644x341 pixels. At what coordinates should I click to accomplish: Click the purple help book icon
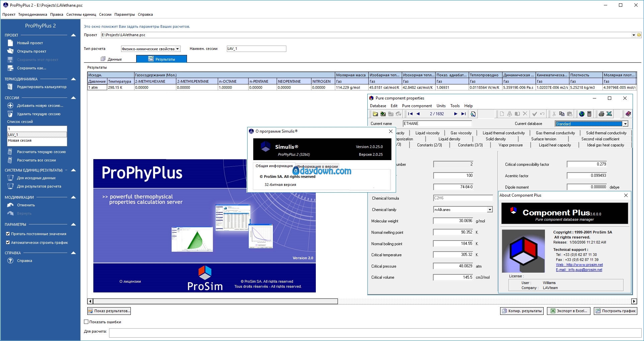pyautogui.click(x=628, y=114)
